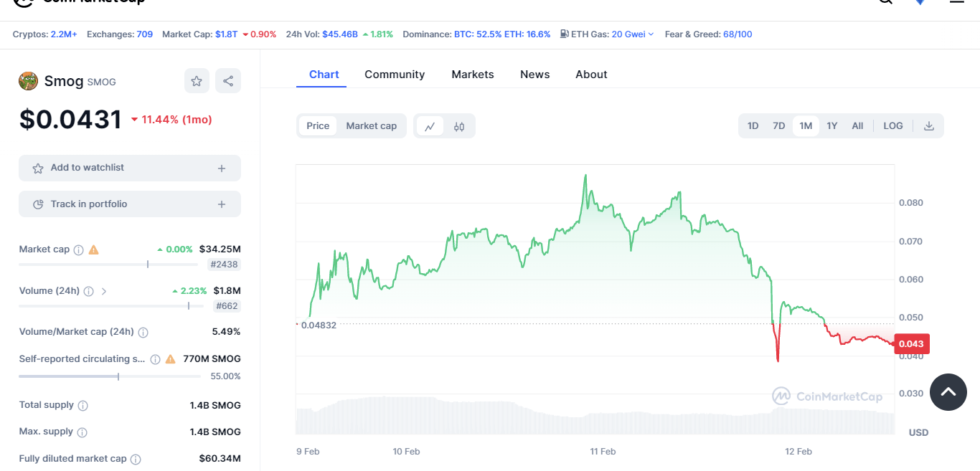980x471 pixels.
Task: Open the Market cap info icon
Action: (x=79, y=250)
